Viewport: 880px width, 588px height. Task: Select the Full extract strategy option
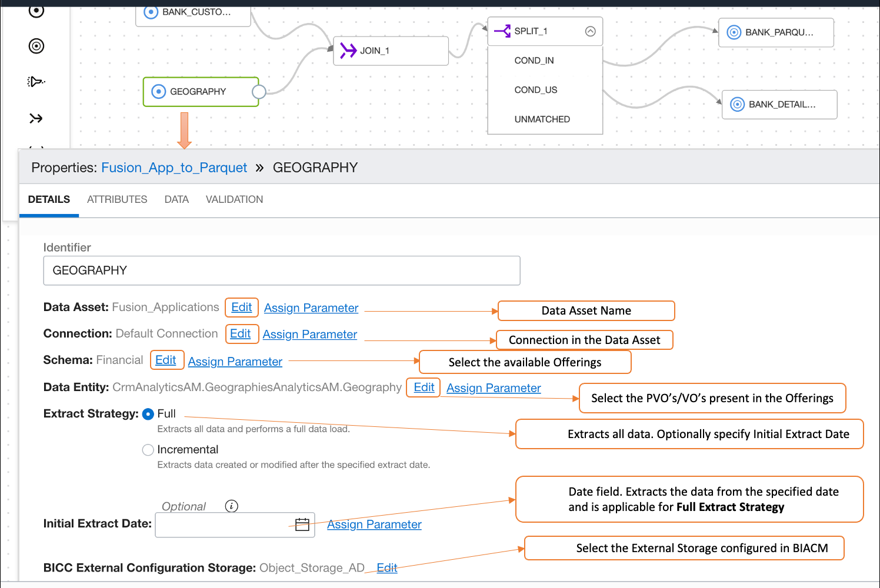tap(148, 414)
